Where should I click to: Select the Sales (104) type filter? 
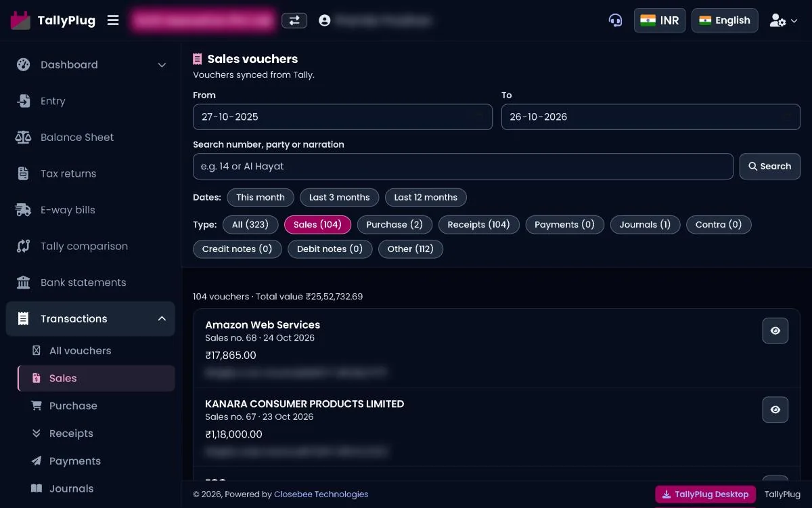coord(317,225)
